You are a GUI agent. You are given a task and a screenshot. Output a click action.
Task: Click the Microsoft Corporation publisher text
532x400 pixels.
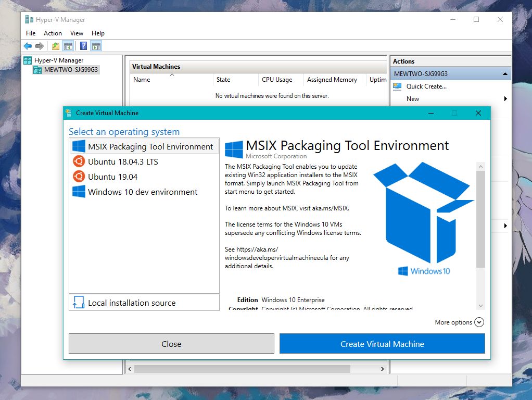click(276, 156)
